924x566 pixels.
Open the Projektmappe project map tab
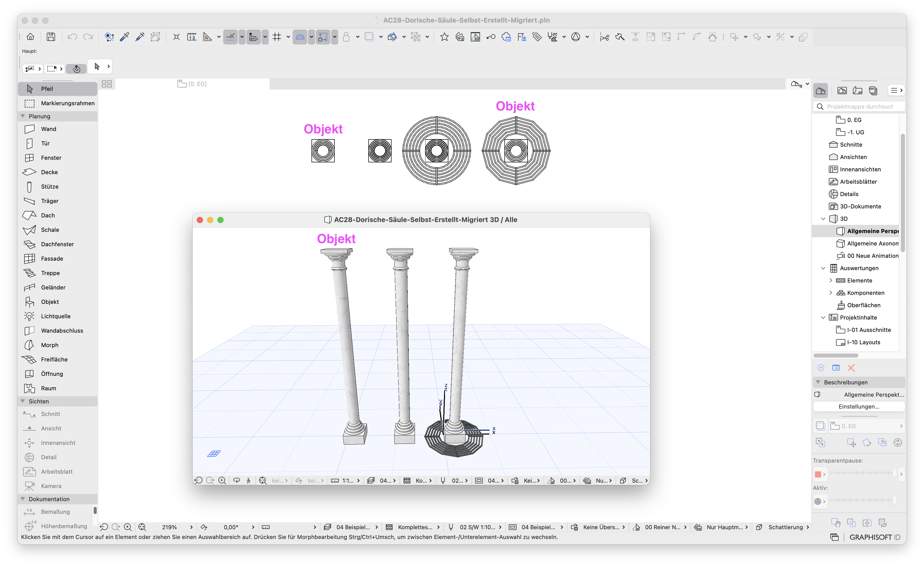pos(821,90)
